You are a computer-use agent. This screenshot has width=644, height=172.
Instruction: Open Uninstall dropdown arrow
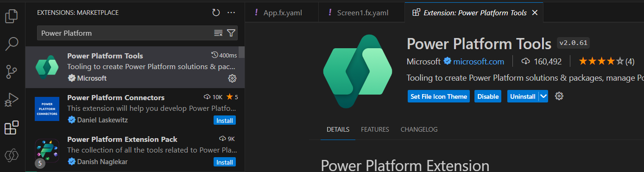pyautogui.click(x=544, y=96)
